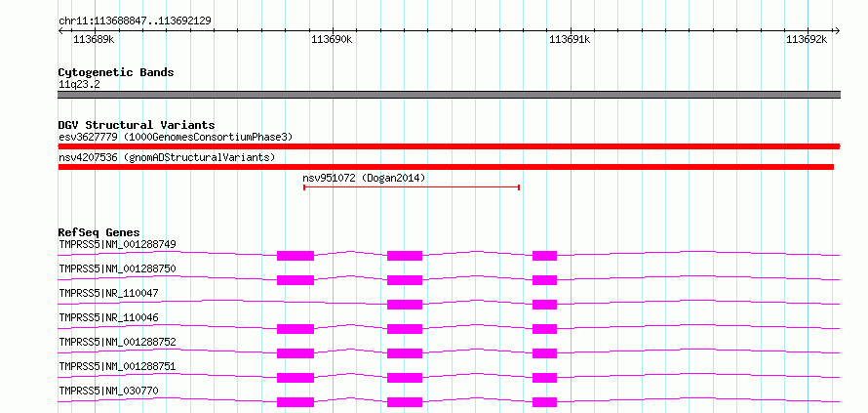The width and height of the screenshot is (868, 413).
Task: Click middle exon of NM_001288750 transcript
Action: 405,280
